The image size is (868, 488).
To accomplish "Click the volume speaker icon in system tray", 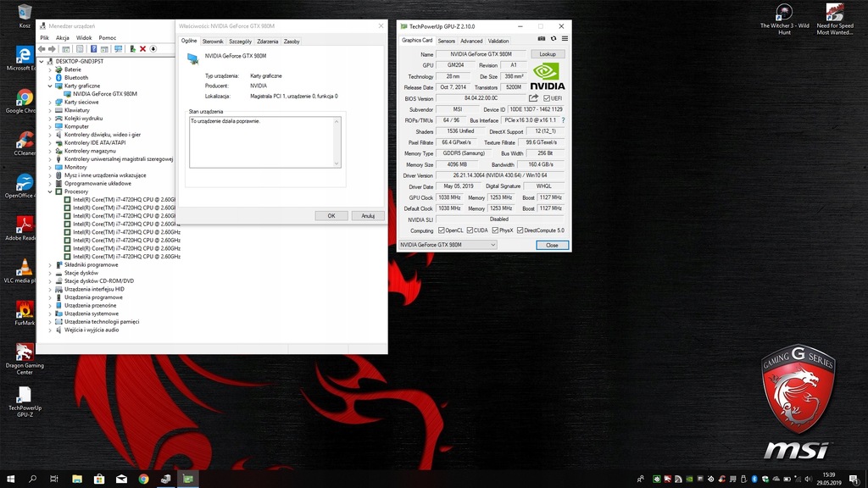I will pyautogui.click(x=808, y=480).
